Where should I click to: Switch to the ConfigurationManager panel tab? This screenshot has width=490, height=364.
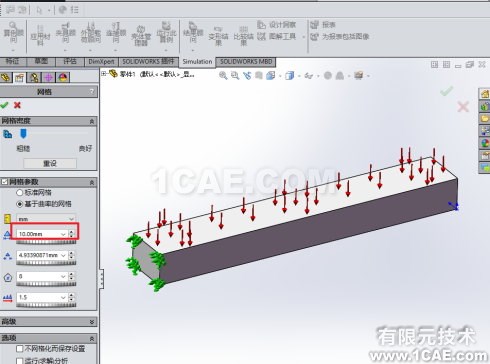tap(34, 77)
